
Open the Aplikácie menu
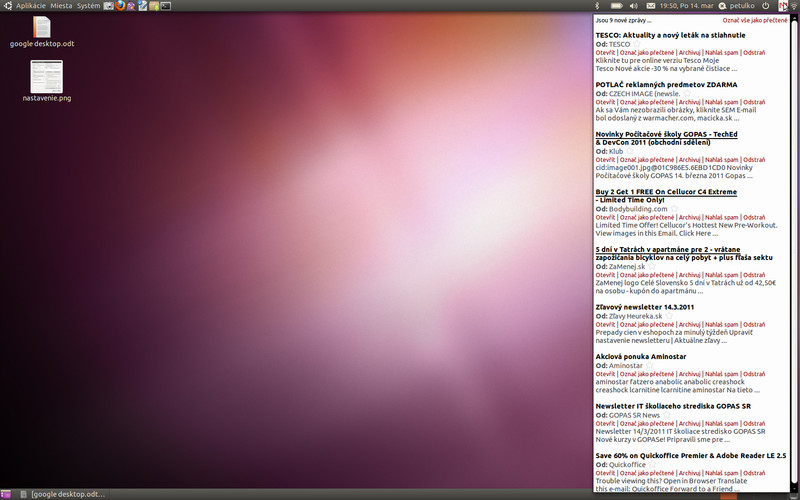(x=31, y=6)
